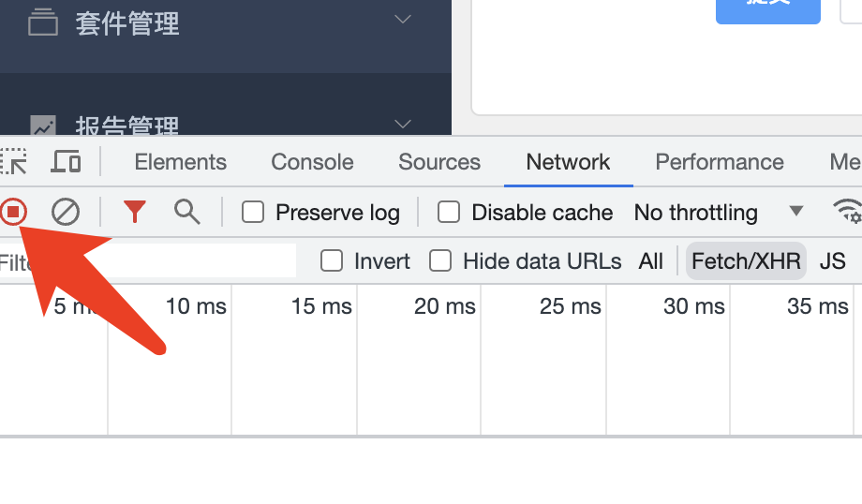862x504 pixels.
Task: Toggle device toolbar emulation icon
Action: 66,161
